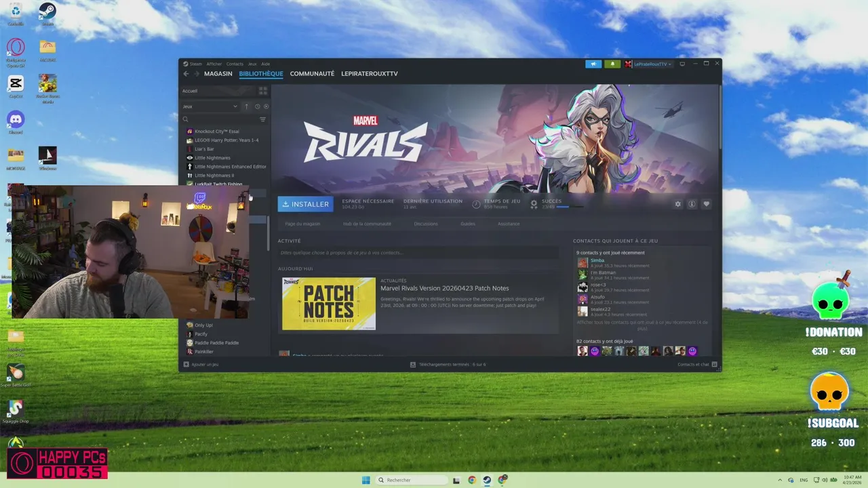Viewport: 868px width, 488px height.
Task: Click the blue Installer button
Action: pos(305,204)
